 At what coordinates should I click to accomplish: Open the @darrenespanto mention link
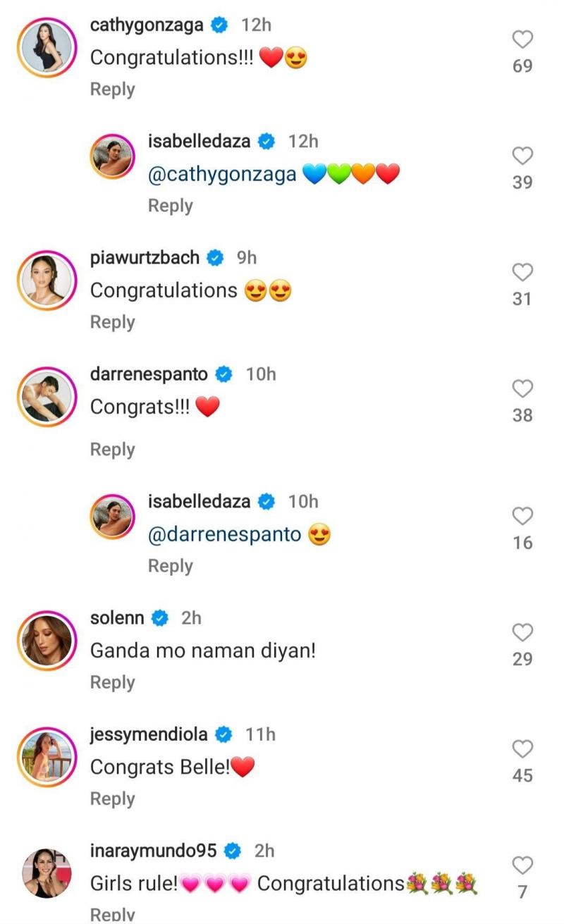click(x=225, y=535)
